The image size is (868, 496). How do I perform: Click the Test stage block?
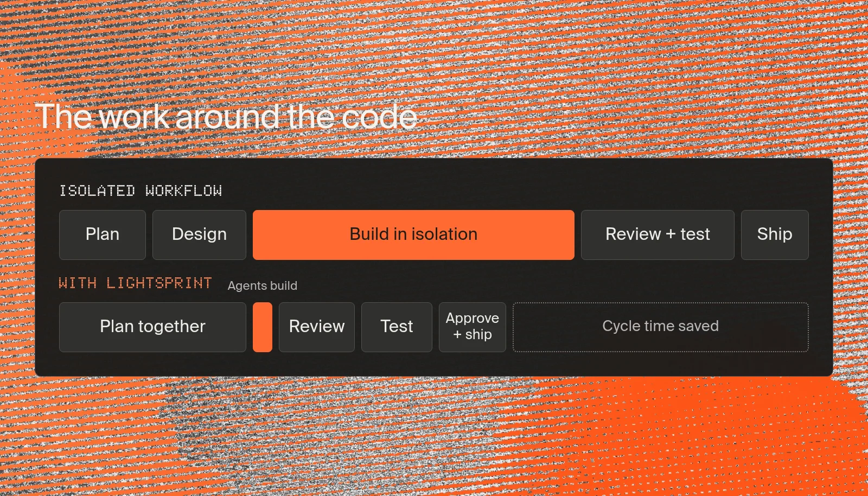pos(397,327)
